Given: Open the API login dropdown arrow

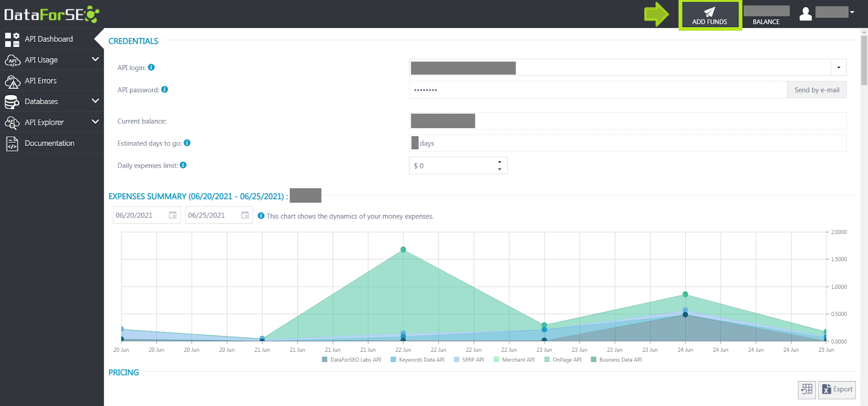Looking at the screenshot, I should point(839,67).
